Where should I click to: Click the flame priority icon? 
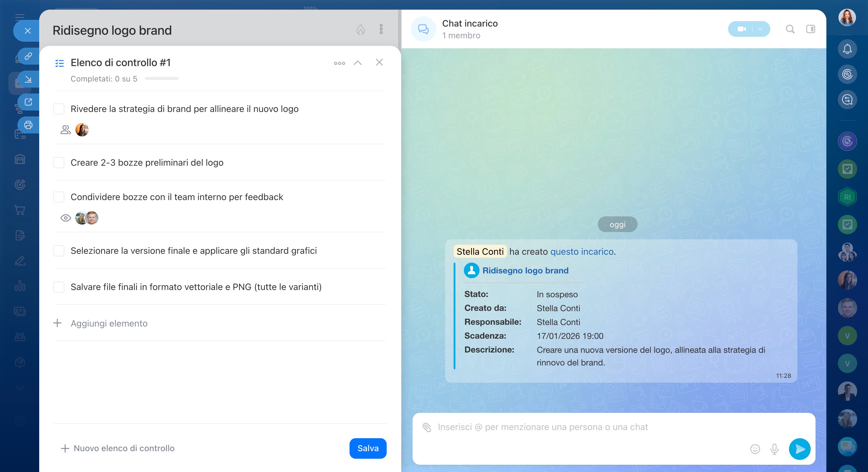pos(360,30)
